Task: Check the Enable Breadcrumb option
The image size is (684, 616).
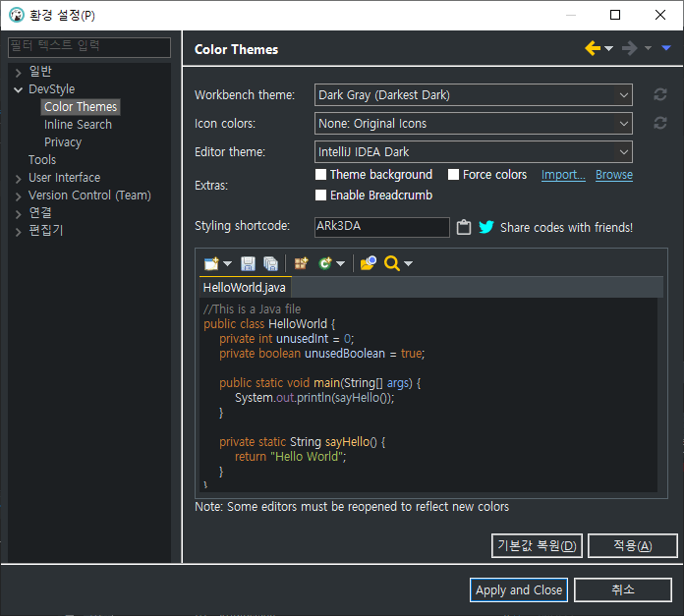Action: [x=320, y=196]
